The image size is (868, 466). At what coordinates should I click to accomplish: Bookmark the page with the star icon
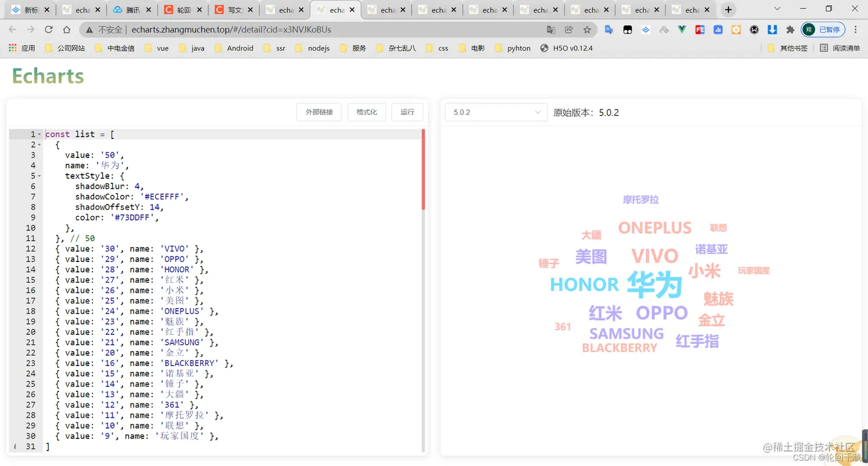click(x=587, y=29)
